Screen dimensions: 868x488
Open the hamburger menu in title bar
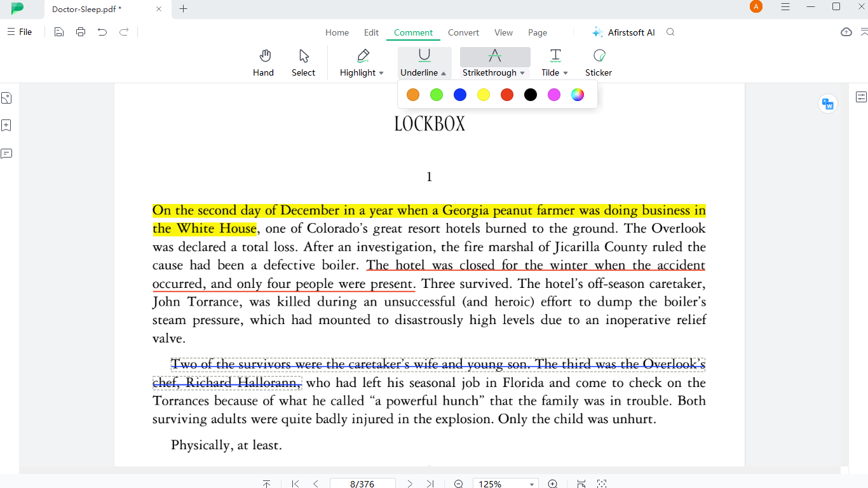click(785, 7)
